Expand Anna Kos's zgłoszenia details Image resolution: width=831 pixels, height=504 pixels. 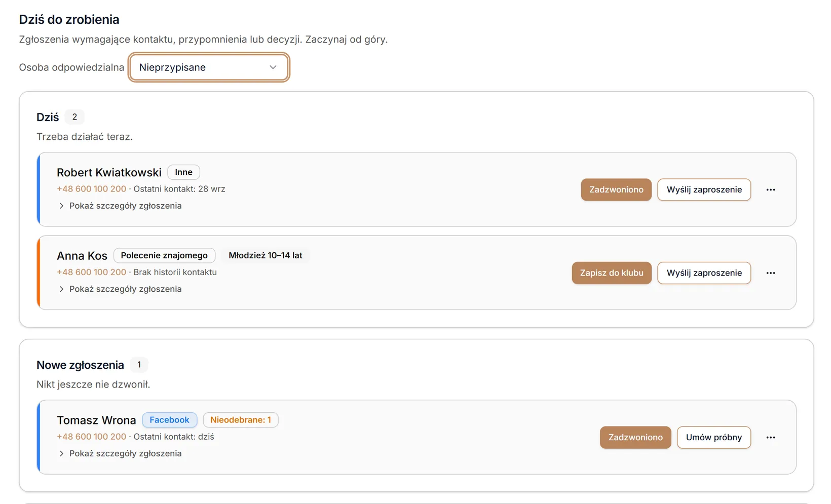tap(120, 289)
